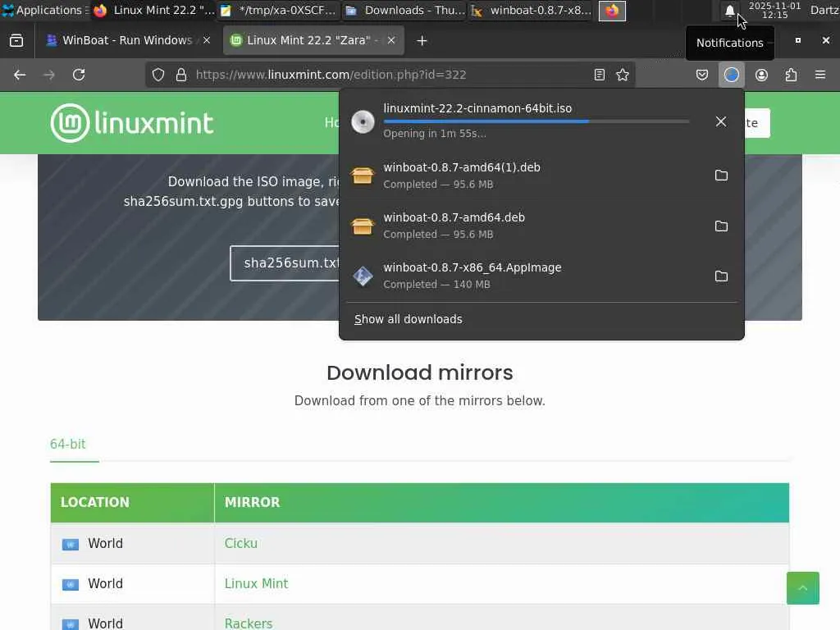840x630 pixels.
Task: Open the Linux Mint mirror link
Action: click(x=256, y=583)
